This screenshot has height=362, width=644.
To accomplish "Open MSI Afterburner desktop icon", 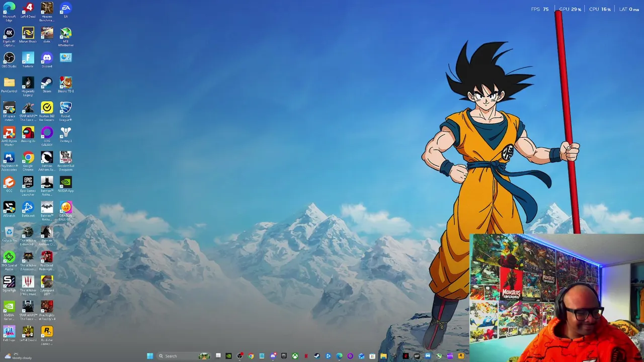I will point(65,37).
